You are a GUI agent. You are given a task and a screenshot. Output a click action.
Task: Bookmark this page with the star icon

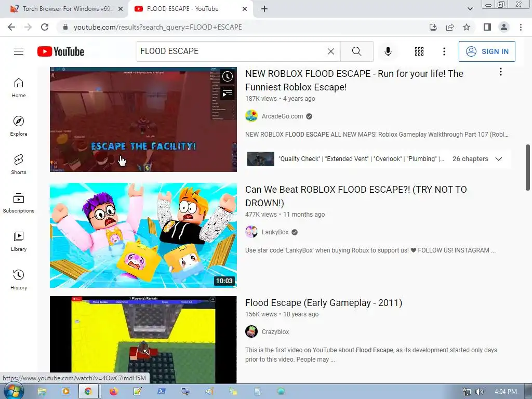point(467,27)
